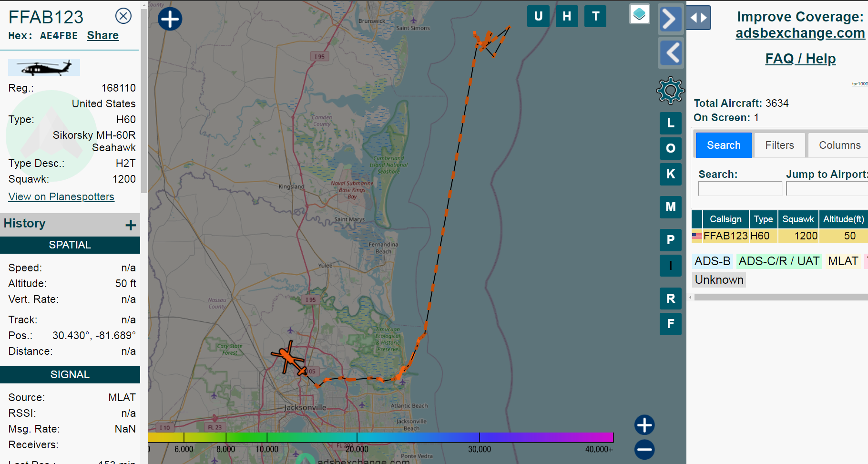
Task: Sort table by Callsign column
Action: 725,219
